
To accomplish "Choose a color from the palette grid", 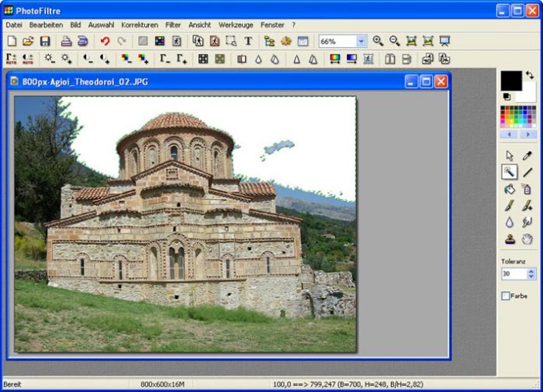I will tap(519, 117).
